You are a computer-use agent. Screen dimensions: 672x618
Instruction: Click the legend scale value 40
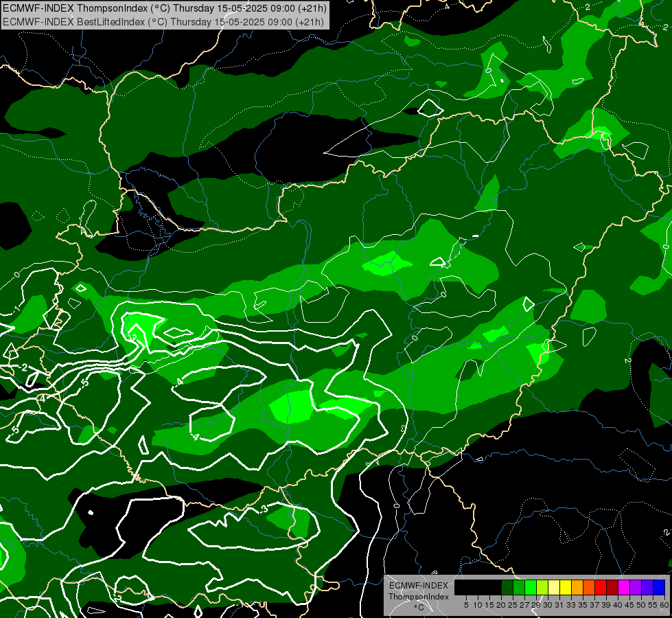[x=618, y=605]
